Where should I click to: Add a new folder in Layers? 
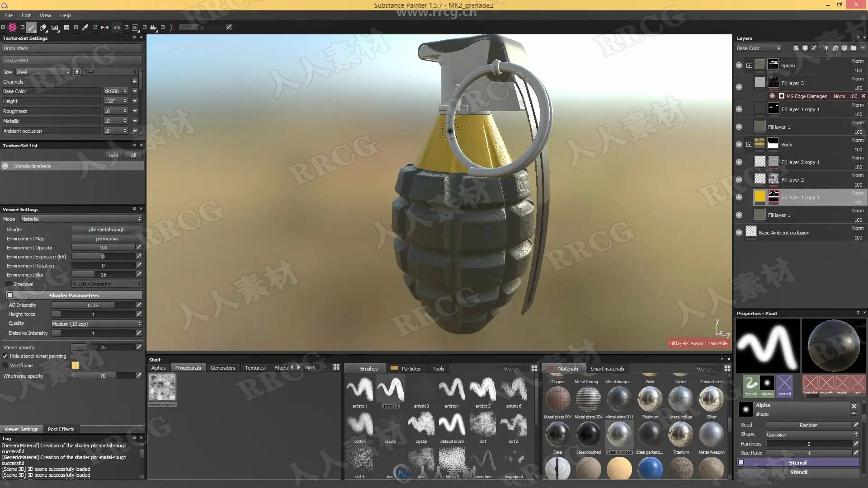(x=853, y=48)
